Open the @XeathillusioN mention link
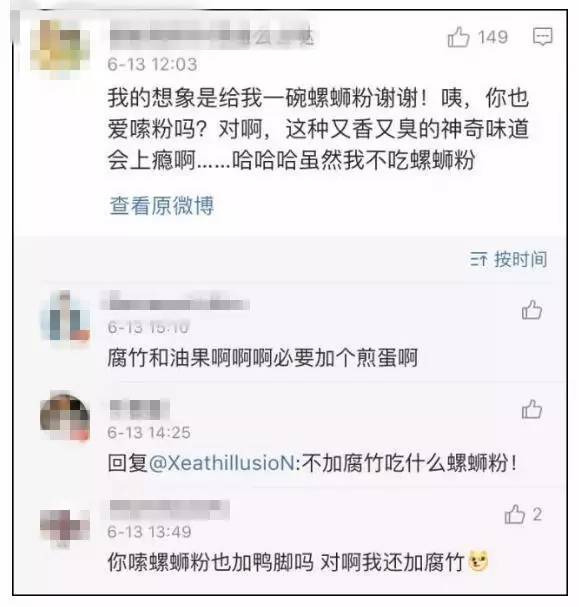The width and height of the screenshot is (579, 607). coord(222,463)
